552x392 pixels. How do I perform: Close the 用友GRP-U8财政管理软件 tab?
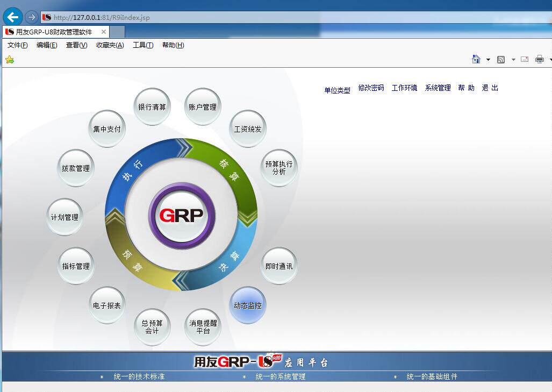(104, 32)
